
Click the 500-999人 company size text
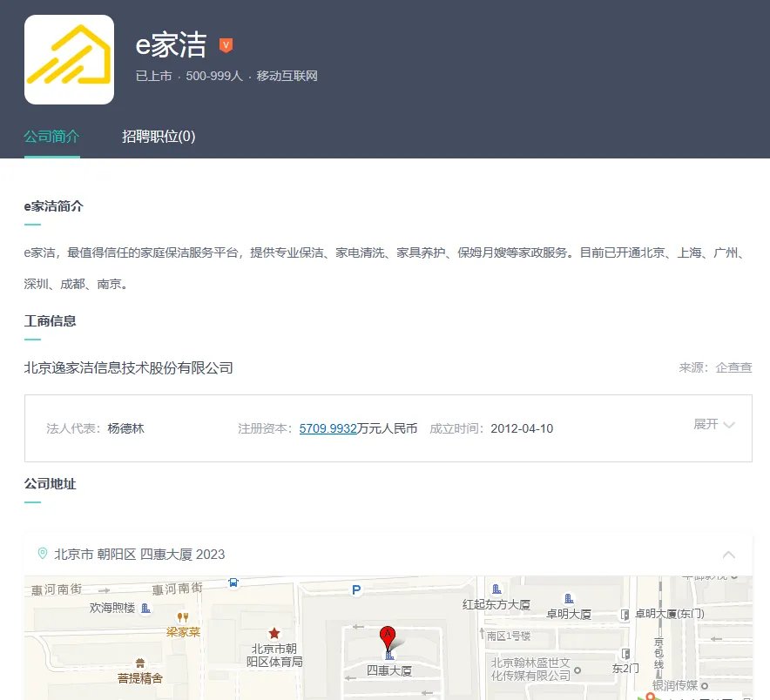[x=214, y=76]
